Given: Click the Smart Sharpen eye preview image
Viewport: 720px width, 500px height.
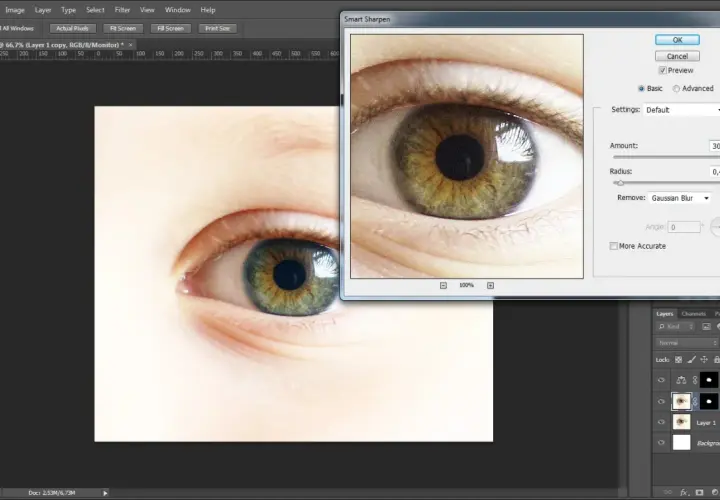Looking at the screenshot, I should pos(467,156).
